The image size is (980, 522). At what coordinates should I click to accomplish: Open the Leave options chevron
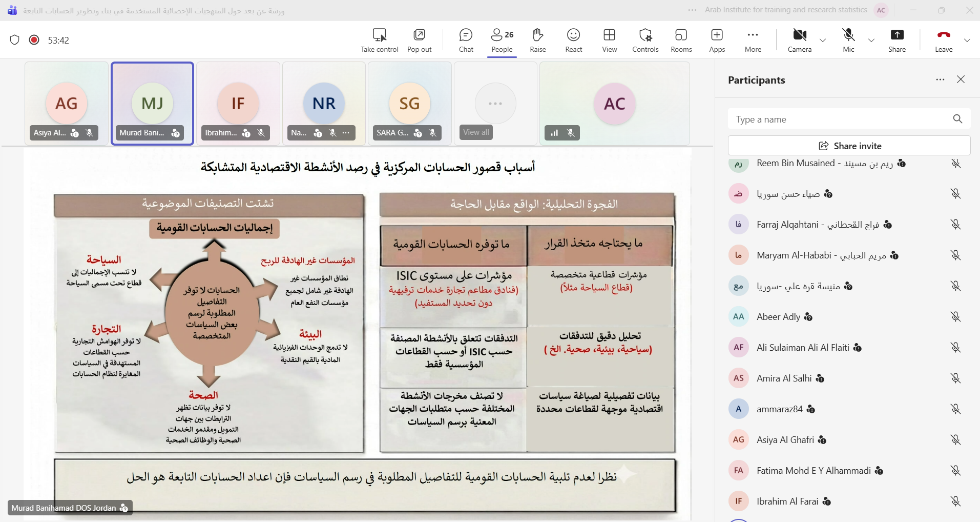click(x=967, y=41)
